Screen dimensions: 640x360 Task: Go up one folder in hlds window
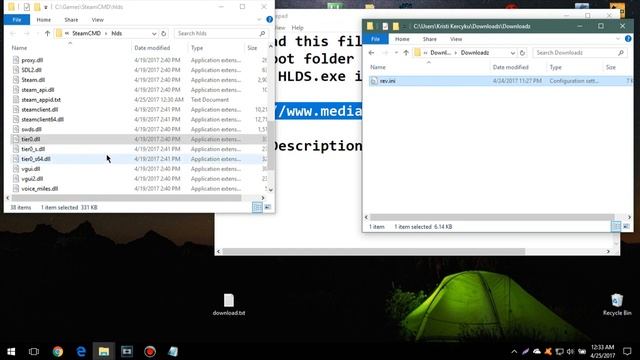coord(47,33)
